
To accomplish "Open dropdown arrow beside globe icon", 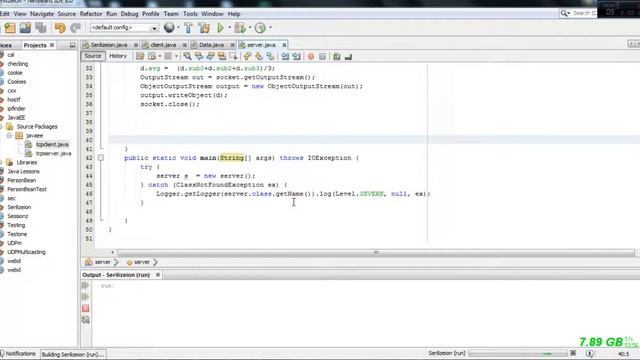I will point(178,28).
